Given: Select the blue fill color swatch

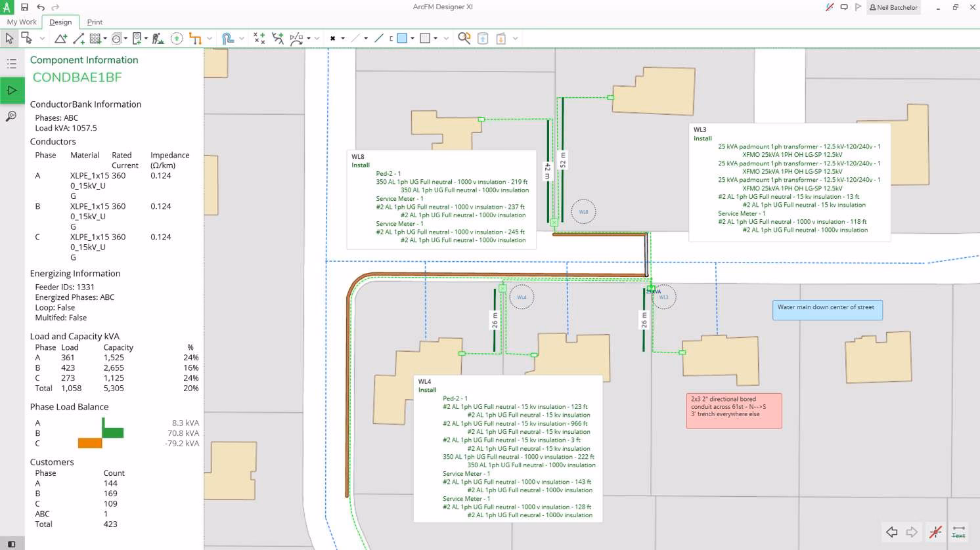Looking at the screenshot, I should [x=402, y=39].
